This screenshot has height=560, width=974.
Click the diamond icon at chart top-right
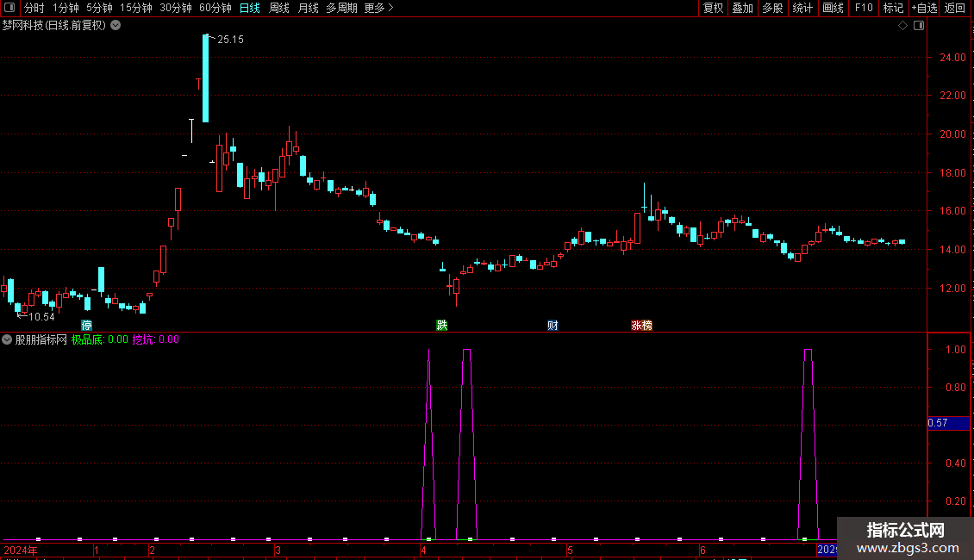(x=903, y=26)
